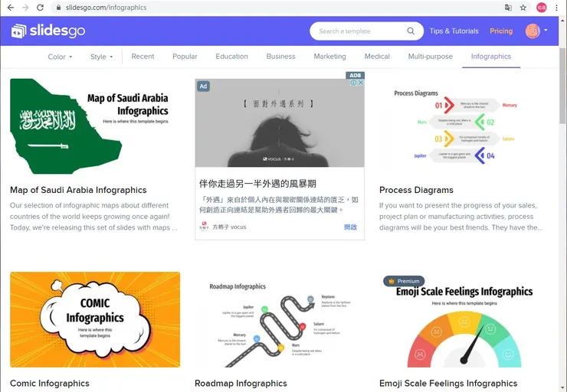Click the browser forward arrow
The width and height of the screenshot is (567, 392).
tap(25, 7)
